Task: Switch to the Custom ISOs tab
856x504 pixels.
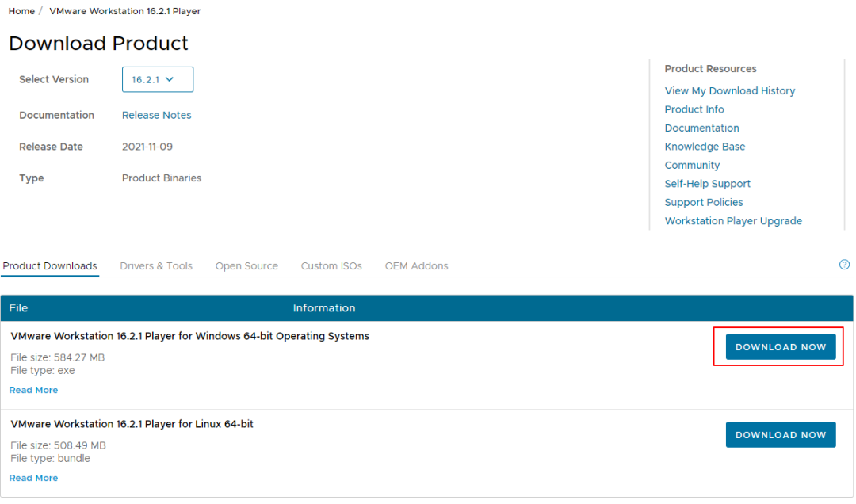Action: (331, 266)
